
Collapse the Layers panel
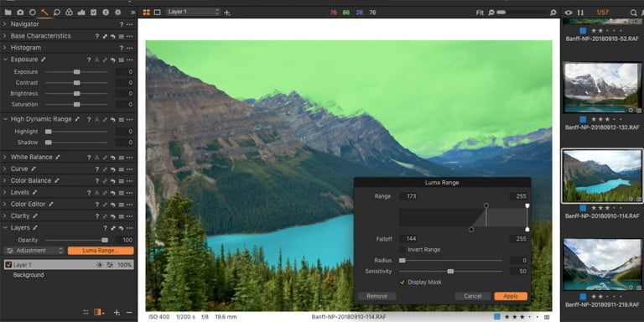5,228
